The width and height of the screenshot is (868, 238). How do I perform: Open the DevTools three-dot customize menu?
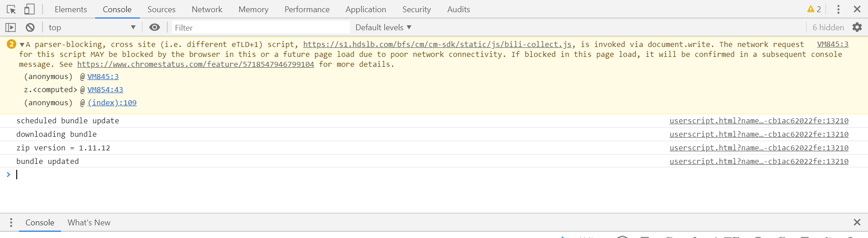pos(838,9)
